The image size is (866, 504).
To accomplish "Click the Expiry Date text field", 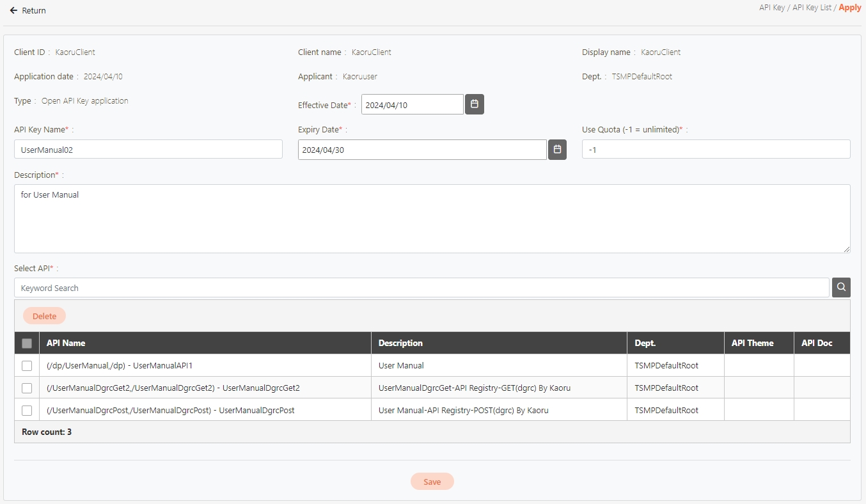I will (x=422, y=150).
